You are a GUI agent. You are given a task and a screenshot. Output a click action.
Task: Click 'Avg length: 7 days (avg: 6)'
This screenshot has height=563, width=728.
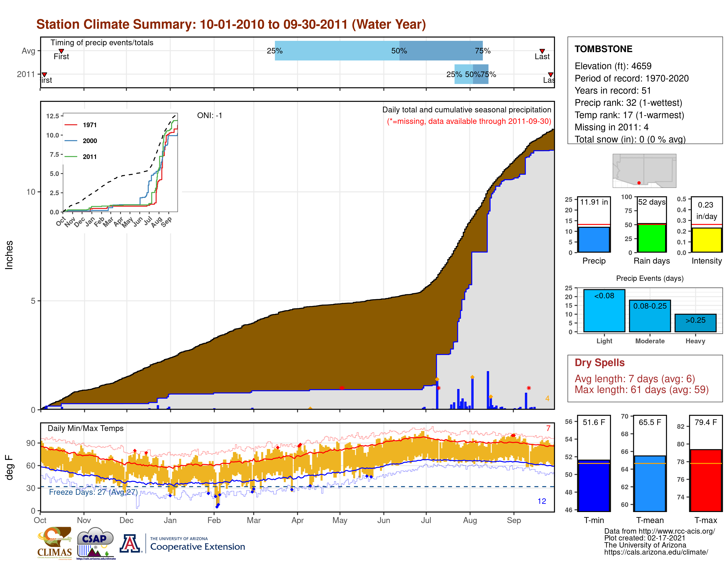pyautogui.click(x=635, y=379)
